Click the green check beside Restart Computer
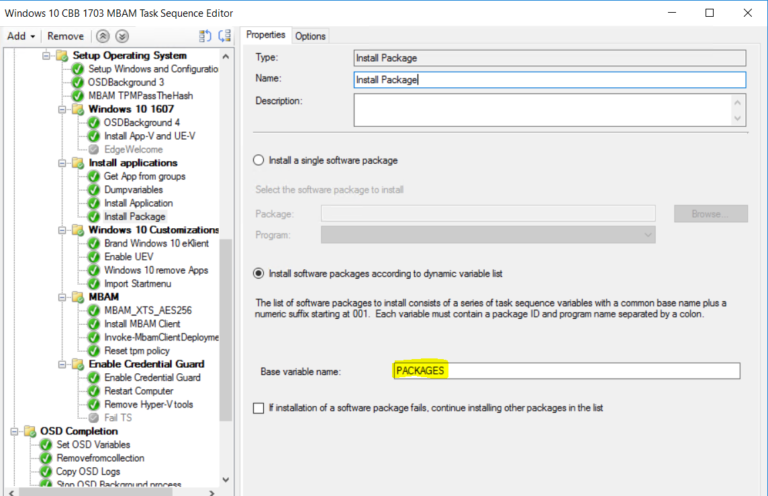The image size is (768, 496). click(94, 391)
